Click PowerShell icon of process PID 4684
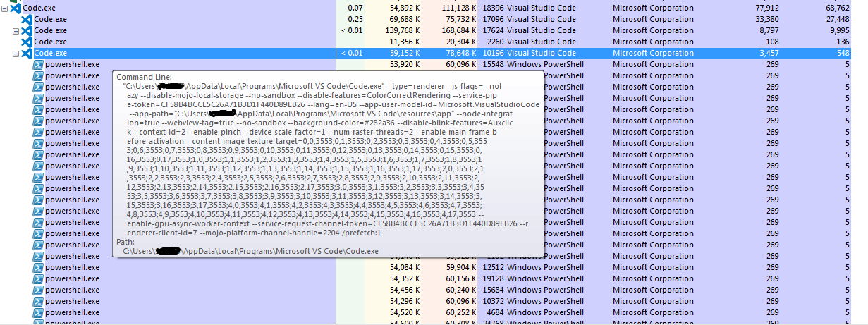 click(38, 312)
